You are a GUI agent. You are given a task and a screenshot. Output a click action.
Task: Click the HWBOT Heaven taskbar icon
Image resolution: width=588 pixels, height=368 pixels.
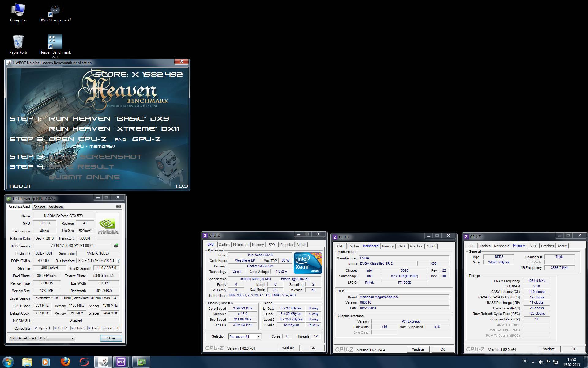coord(103,362)
